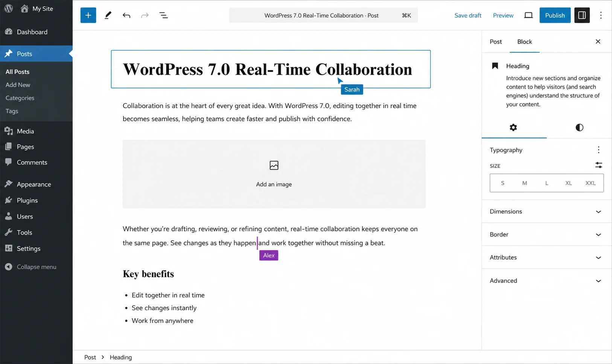Open Typography options menu
Image resolution: width=612 pixels, height=364 pixels.
(x=598, y=150)
